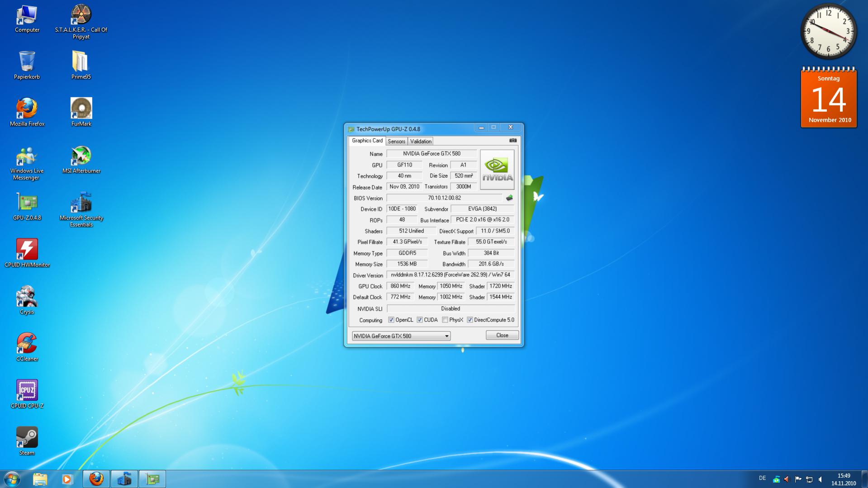
Task: Select the Steam desktop shortcut
Action: pos(27,441)
